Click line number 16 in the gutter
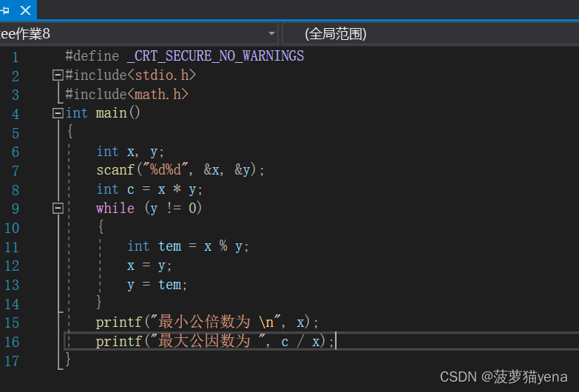This screenshot has height=392, width=579. 12,342
